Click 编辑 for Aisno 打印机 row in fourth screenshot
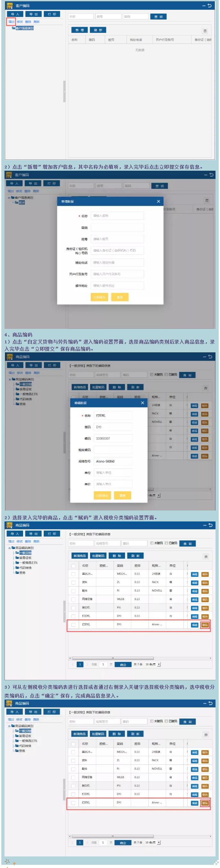 [194, 625]
